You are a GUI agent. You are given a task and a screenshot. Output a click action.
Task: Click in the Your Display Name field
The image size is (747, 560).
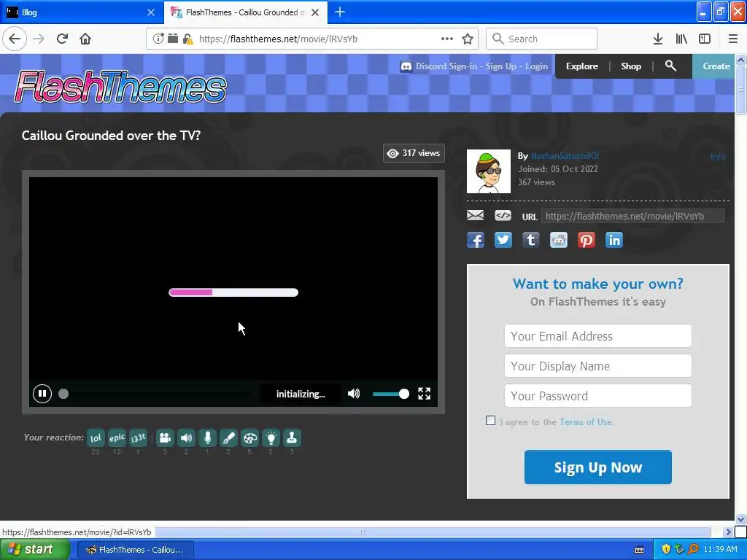point(597,366)
